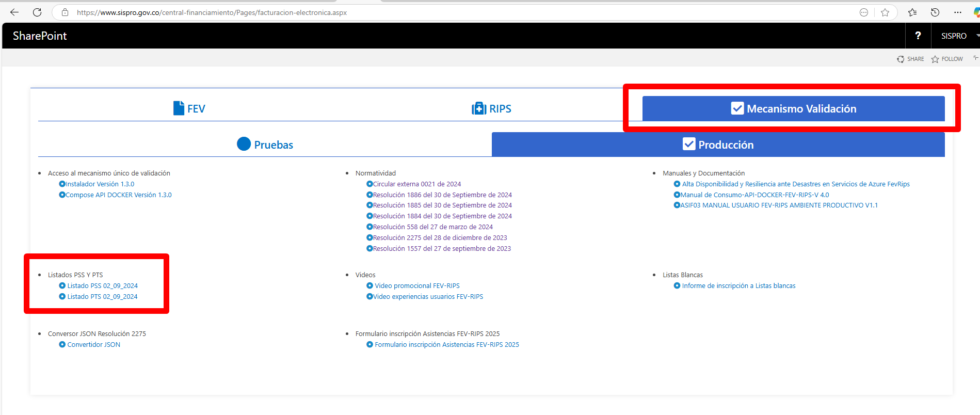Switch to the RIPS tab
The height and width of the screenshot is (415, 980).
tap(491, 109)
